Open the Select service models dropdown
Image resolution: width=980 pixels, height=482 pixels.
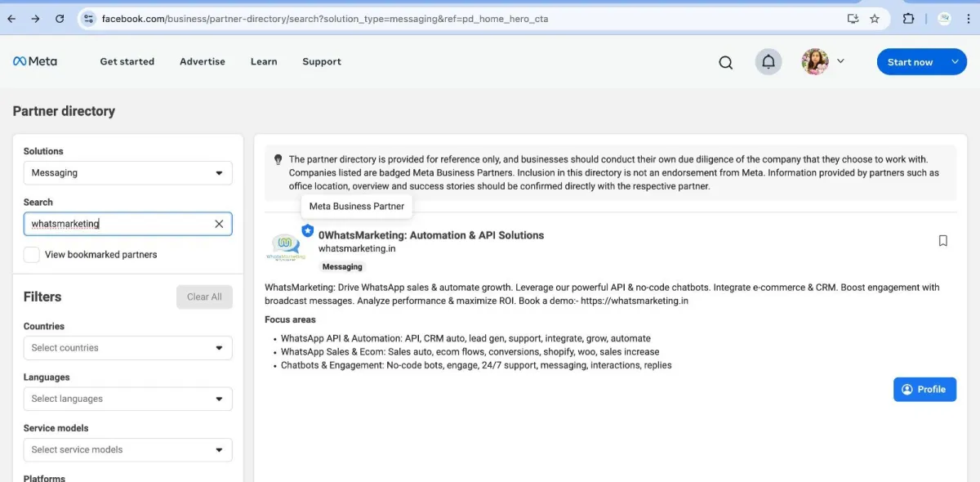pos(127,449)
